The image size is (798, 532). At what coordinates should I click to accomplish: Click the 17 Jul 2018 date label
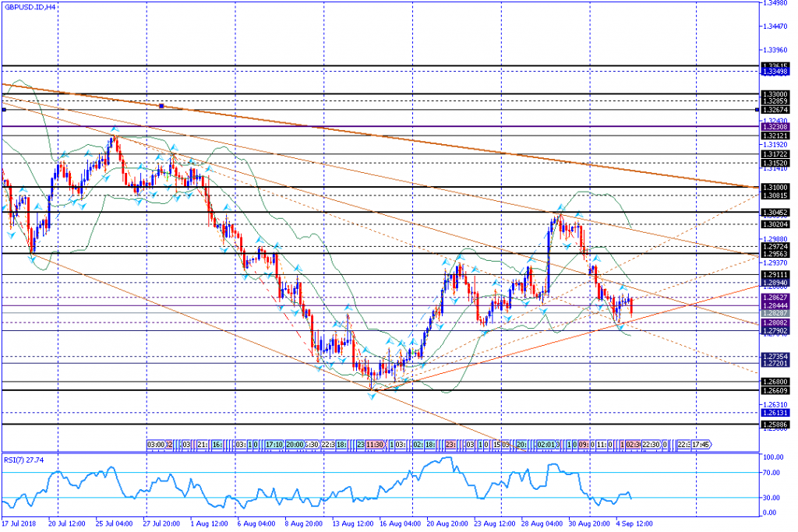point(18,525)
